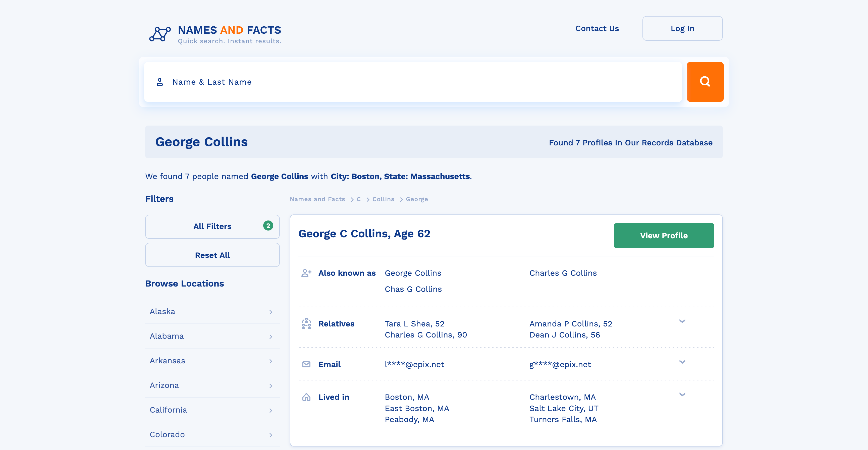Viewport: 868px width, 450px height.
Task: Click the Collins breadcrumb link
Action: click(383, 199)
